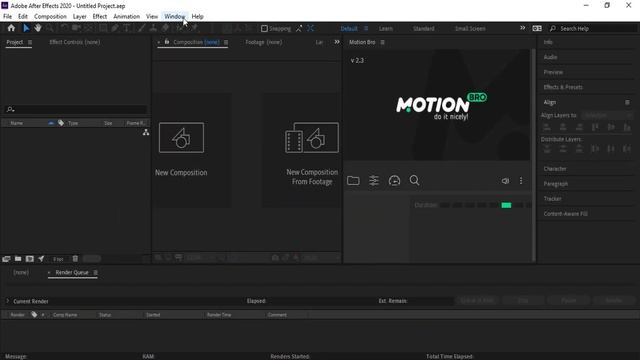The height and width of the screenshot is (360, 640).
Task: Open the Composition panel menu icon
Action: click(x=226, y=42)
